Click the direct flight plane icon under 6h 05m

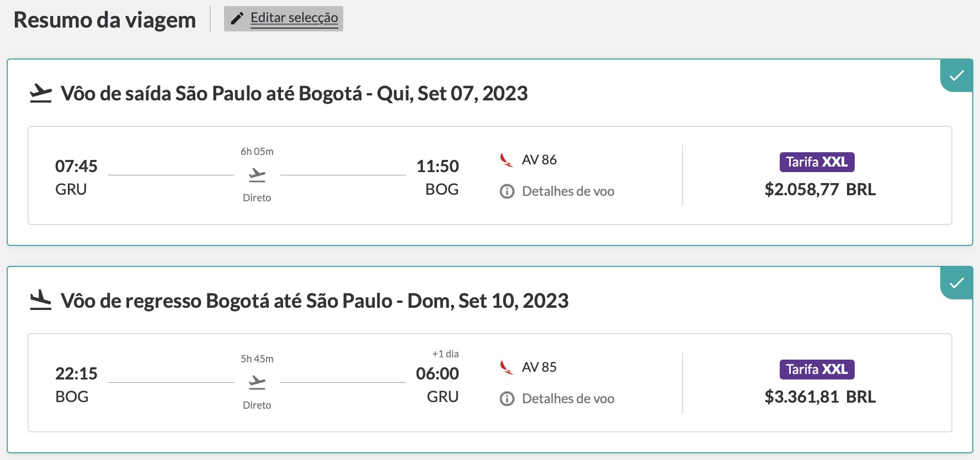pyautogui.click(x=257, y=175)
